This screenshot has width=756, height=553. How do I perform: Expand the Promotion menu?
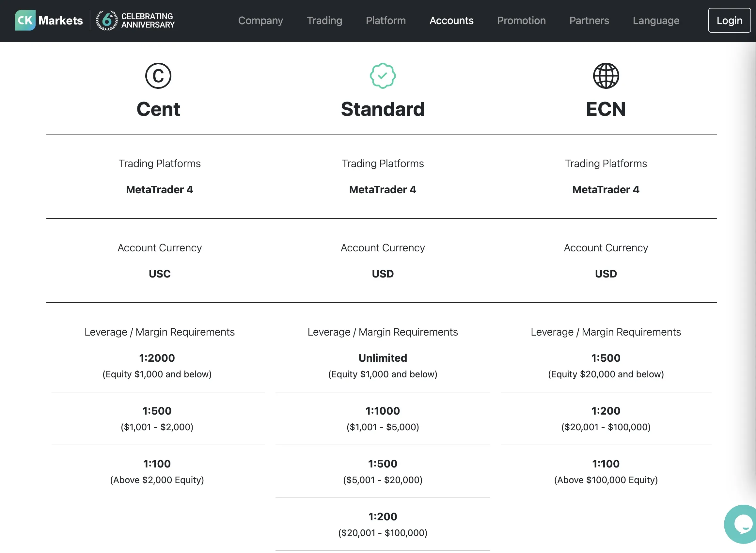(x=521, y=21)
